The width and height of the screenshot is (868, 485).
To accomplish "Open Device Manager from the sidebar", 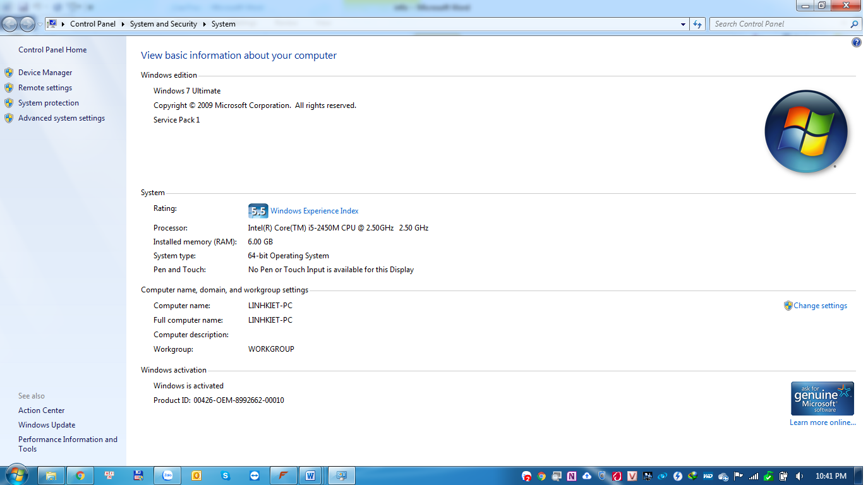I will point(45,73).
